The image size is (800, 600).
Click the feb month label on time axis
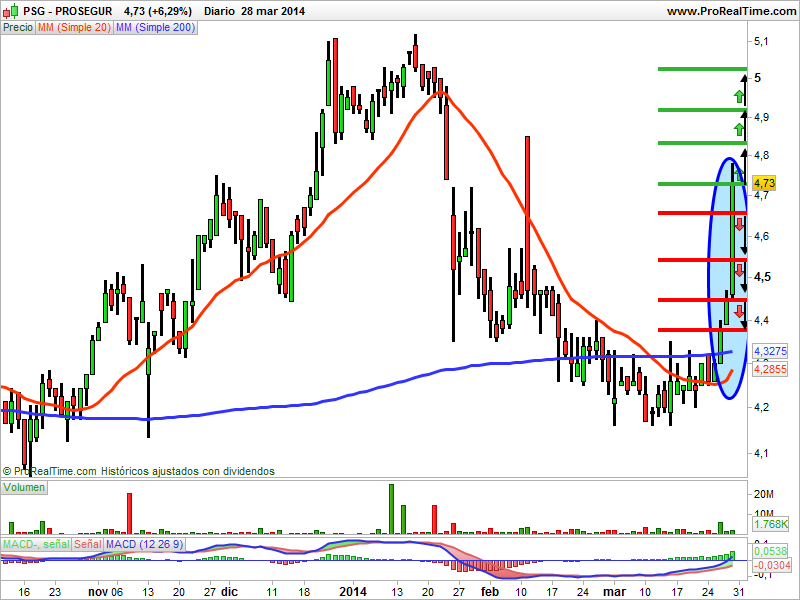(x=490, y=592)
